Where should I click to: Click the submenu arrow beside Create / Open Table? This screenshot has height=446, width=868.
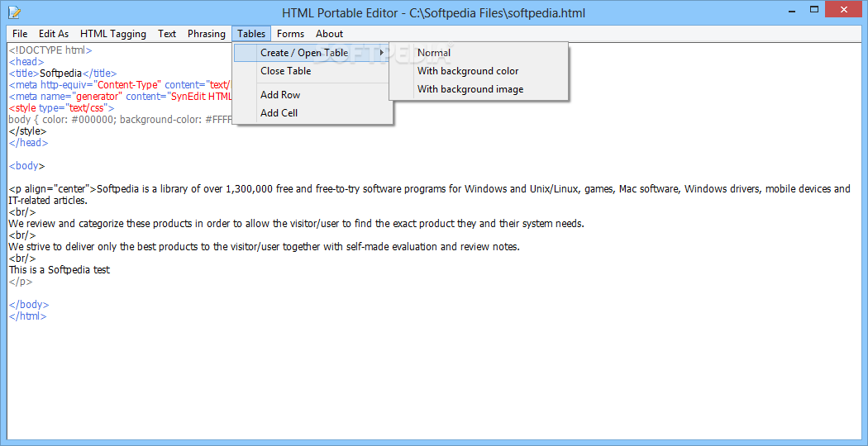tap(381, 53)
